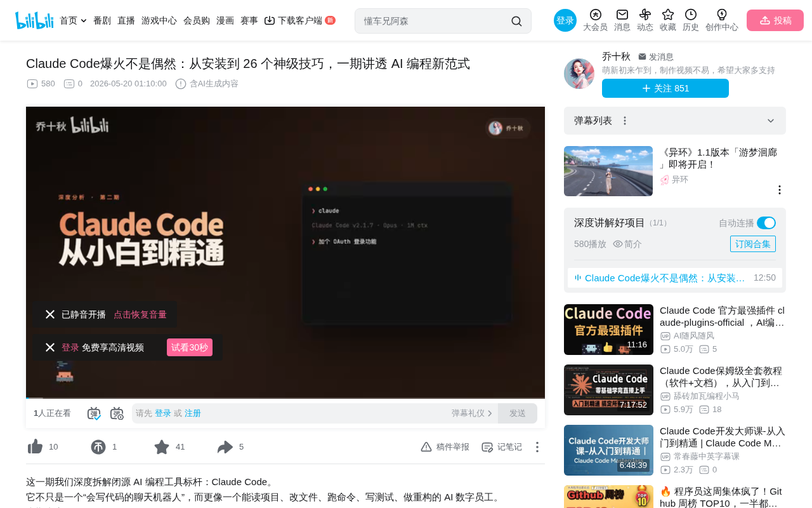
Task: Click the 发送 send button
Action: pos(518,413)
